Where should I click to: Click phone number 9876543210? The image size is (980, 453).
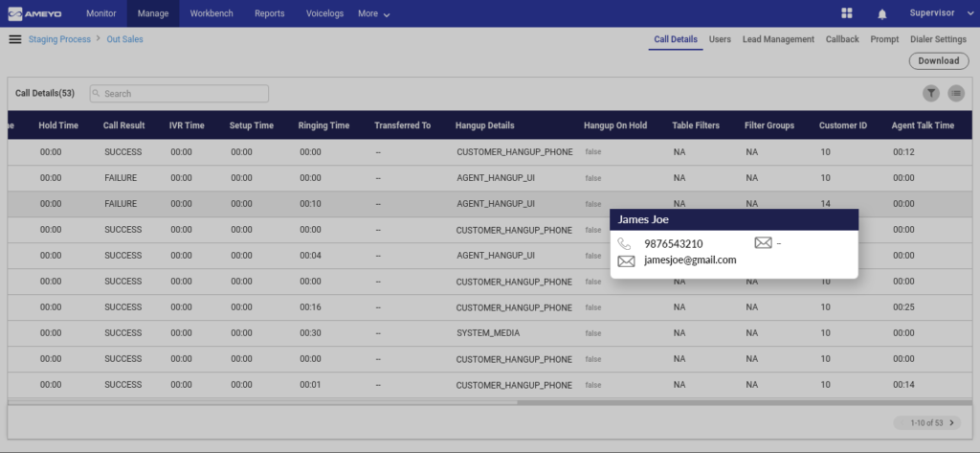click(x=674, y=244)
